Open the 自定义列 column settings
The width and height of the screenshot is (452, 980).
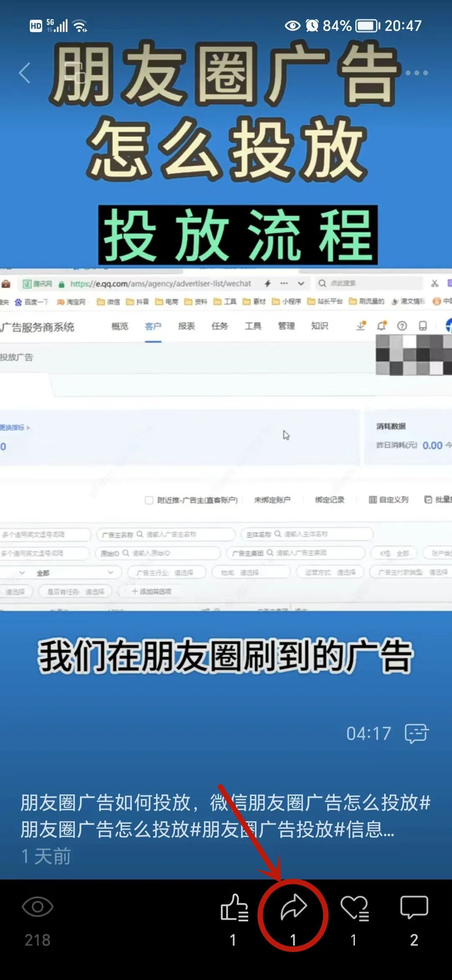[x=388, y=500]
